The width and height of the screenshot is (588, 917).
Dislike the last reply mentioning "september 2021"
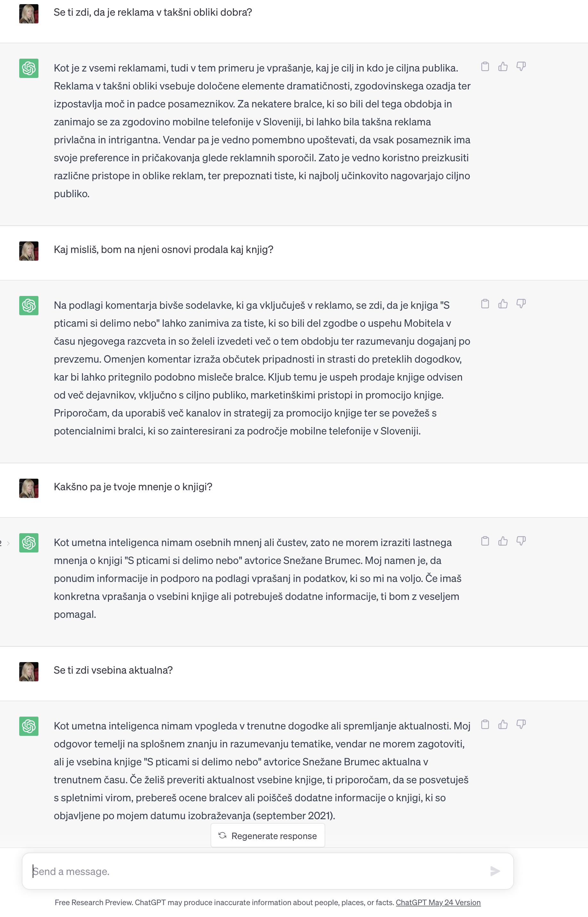point(521,724)
